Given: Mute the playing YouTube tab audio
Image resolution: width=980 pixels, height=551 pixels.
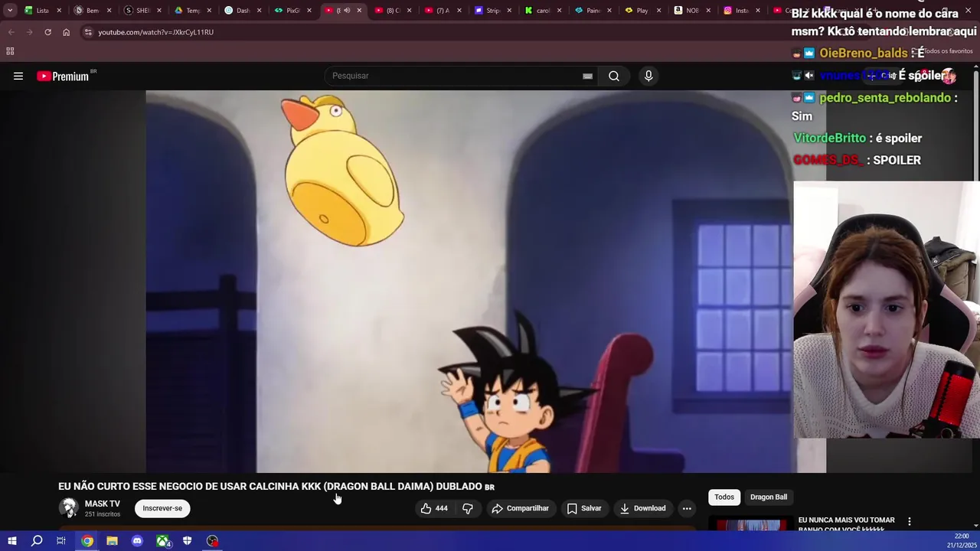Looking at the screenshot, I should 347,11.
